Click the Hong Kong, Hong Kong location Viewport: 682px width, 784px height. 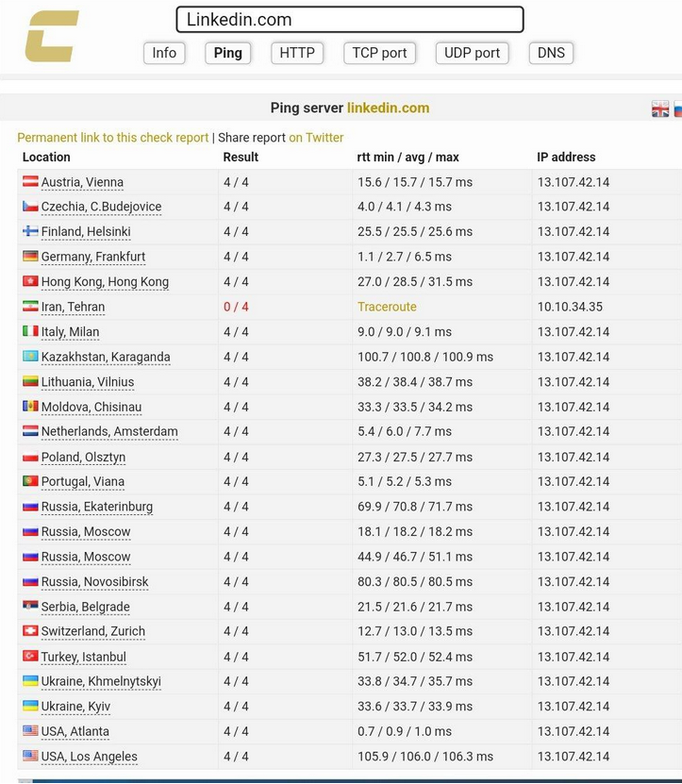[x=105, y=281]
